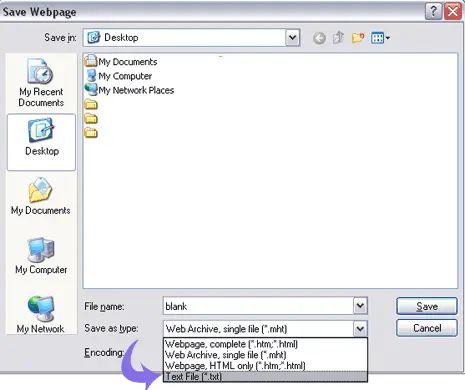Select the My Computer item in the file list
The height and width of the screenshot is (390, 465).
click(x=119, y=76)
